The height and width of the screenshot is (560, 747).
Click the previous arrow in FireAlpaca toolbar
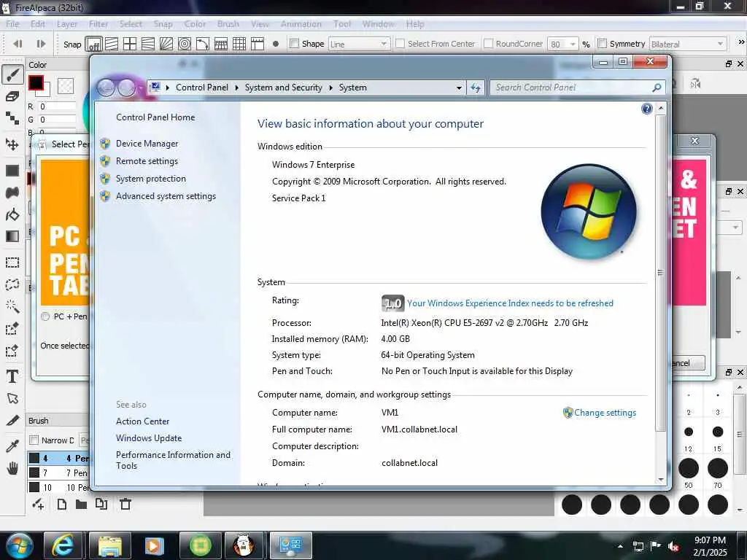(x=18, y=44)
